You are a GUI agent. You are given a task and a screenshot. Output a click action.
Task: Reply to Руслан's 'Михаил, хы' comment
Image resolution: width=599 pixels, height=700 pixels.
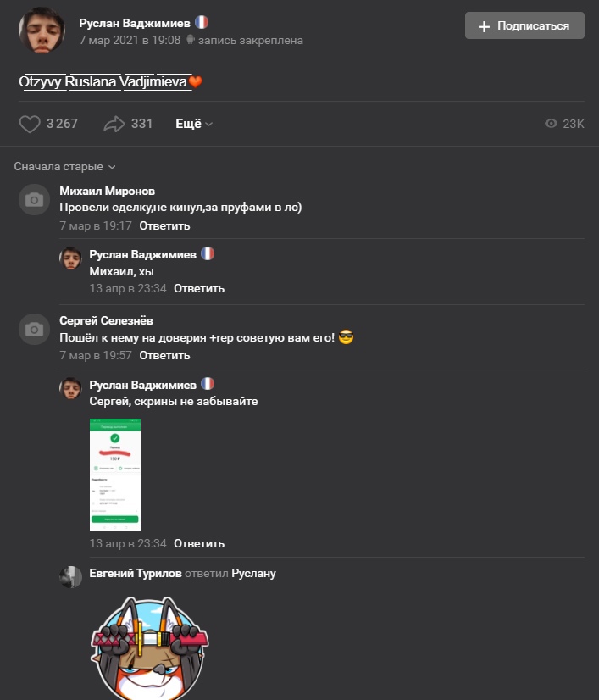click(x=199, y=288)
